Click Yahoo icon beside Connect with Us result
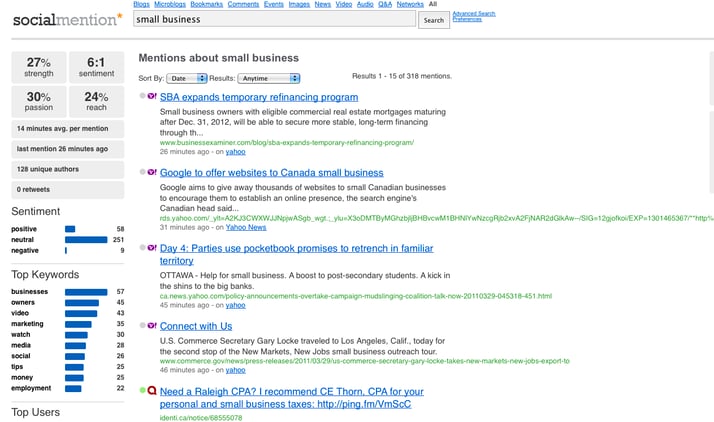 tap(152, 325)
